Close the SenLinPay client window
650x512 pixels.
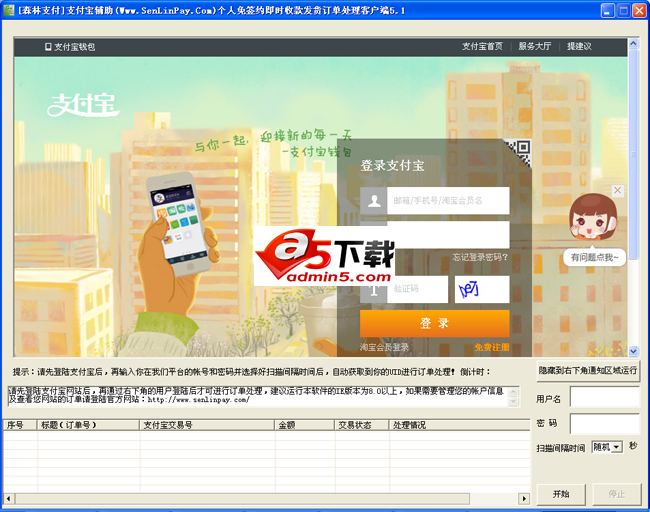pyautogui.click(x=639, y=10)
